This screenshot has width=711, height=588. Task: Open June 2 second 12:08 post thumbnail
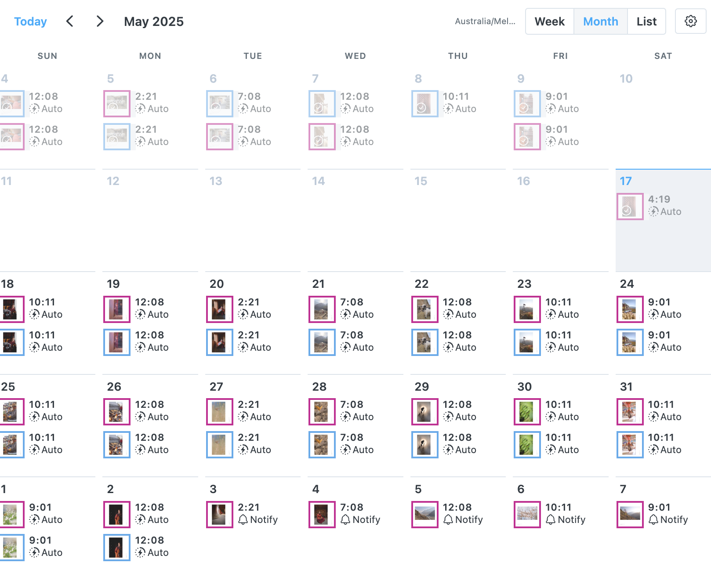coord(116,548)
